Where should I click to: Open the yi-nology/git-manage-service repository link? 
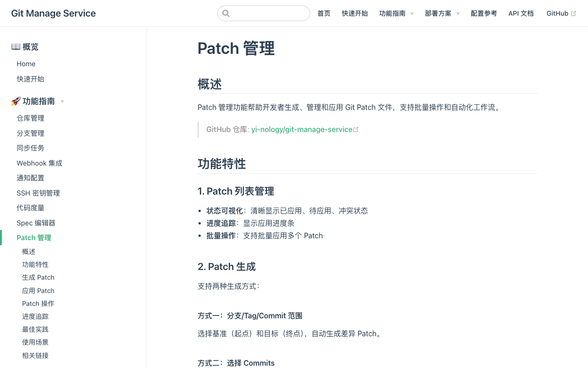(x=301, y=129)
